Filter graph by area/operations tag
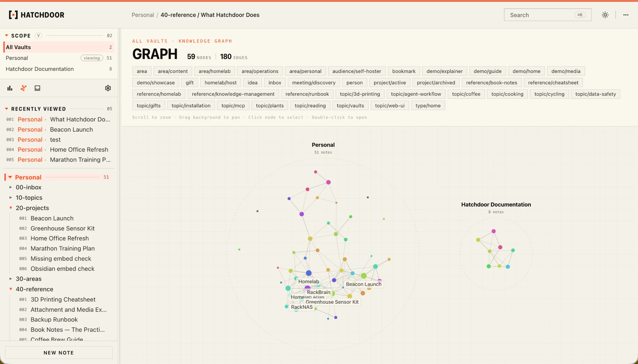Image resolution: width=638 pixels, height=364 pixels. 260,71
